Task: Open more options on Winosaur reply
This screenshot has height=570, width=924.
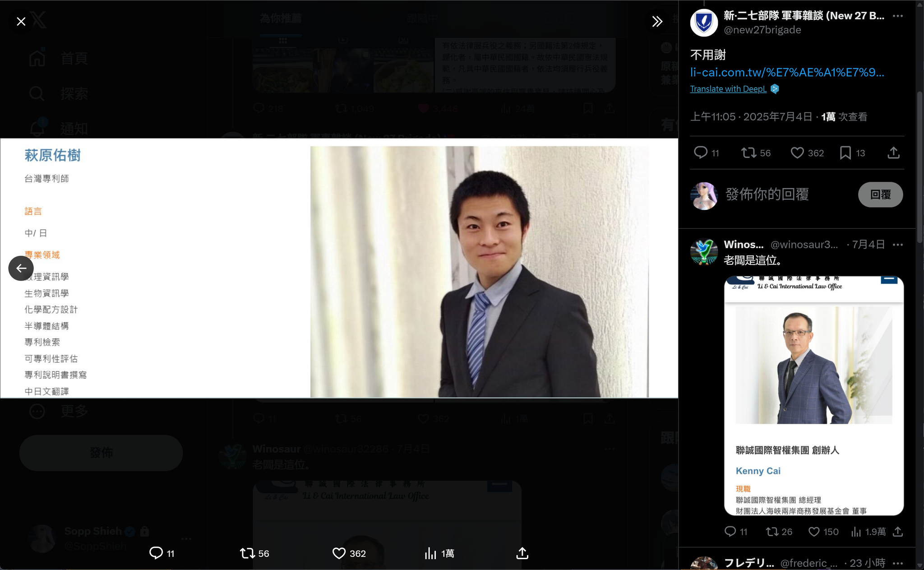Action: click(898, 245)
